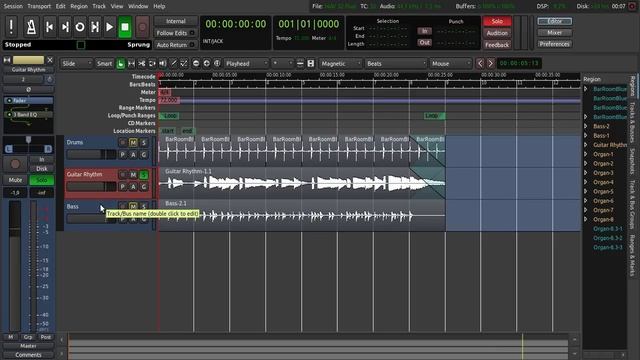Click the Zoom in plus icon
640x360 pixels.
pyautogui.click(x=207, y=64)
